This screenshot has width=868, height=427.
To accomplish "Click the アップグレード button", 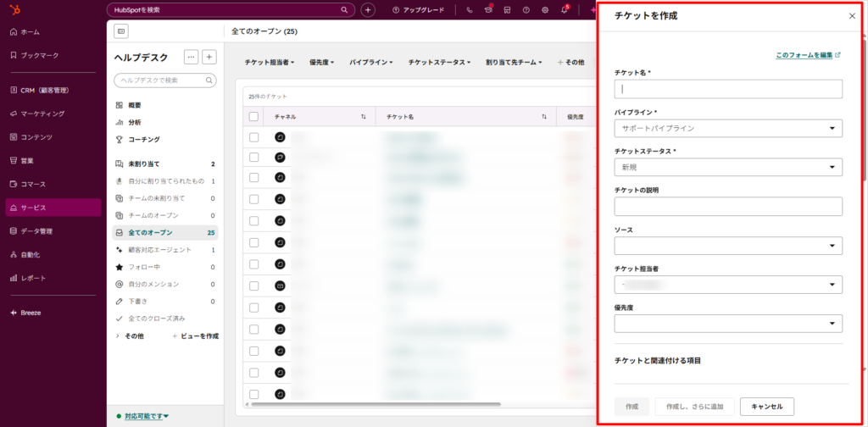I will coord(418,10).
